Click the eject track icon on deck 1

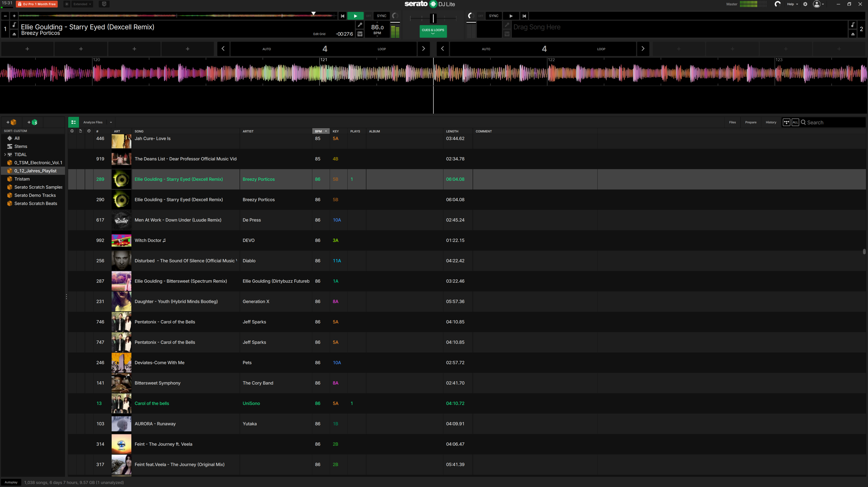[x=14, y=34]
